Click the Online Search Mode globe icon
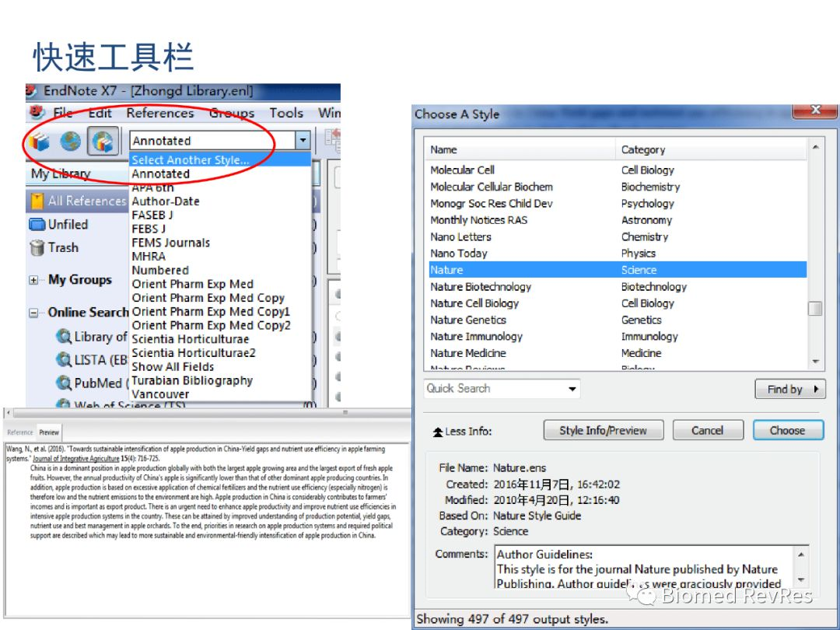The width and height of the screenshot is (840, 630). click(70, 142)
